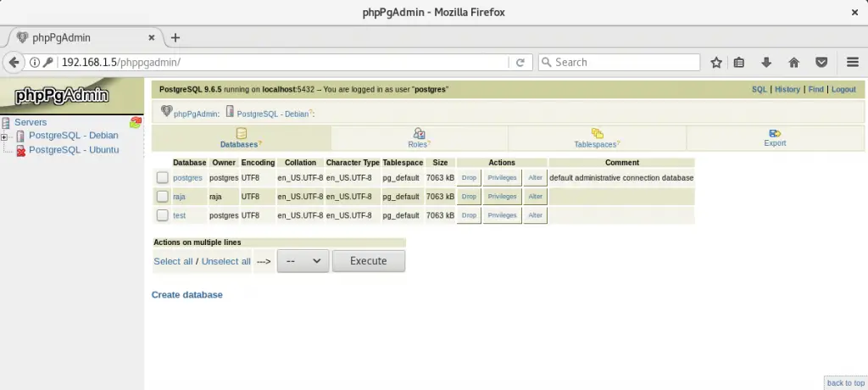Click the site identity info icon
The image size is (868, 390).
pyautogui.click(x=34, y=63)
